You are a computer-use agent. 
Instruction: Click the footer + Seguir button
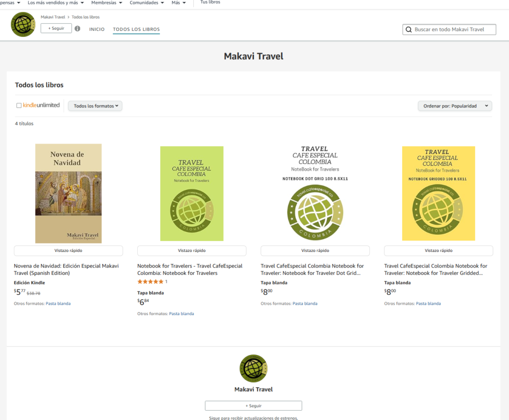[254, 406]
